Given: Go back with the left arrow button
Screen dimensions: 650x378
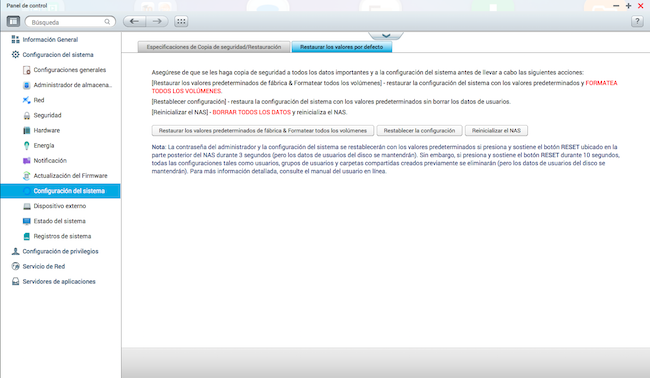Looking at the screenshot, I should click(x=134, y=21).
